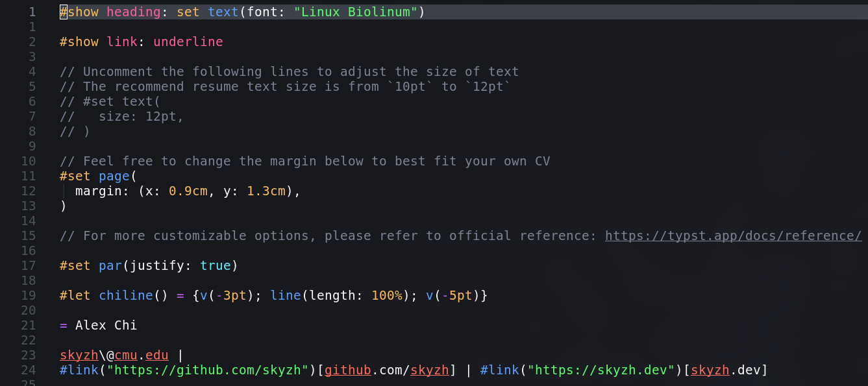This screenshot has width=868, height=386.
Task: Select the 1.3cm margin y value
Action: click(266, 191)
